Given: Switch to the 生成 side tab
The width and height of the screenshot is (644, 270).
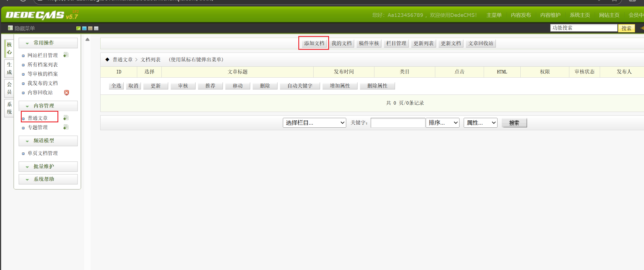Looking at the screenshot, I should [9, 68].
